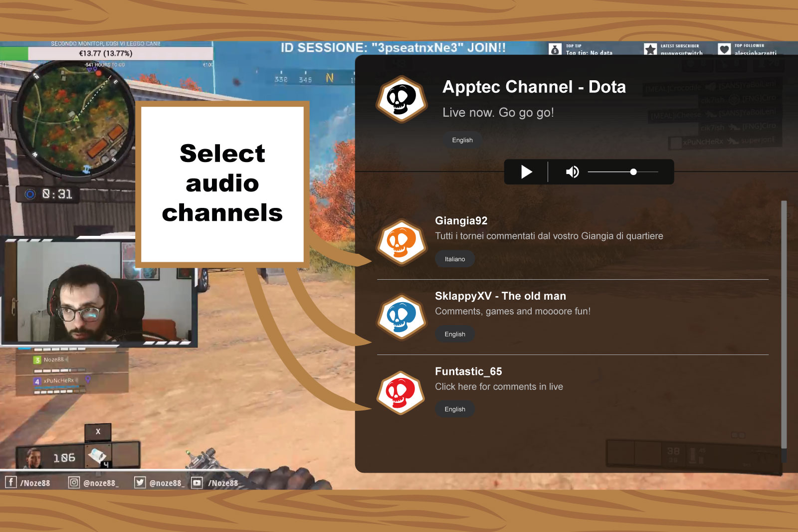Click the Noze88 squad member entry
The height and width of the screenshot is (532, 798).
tap(53, 359)
